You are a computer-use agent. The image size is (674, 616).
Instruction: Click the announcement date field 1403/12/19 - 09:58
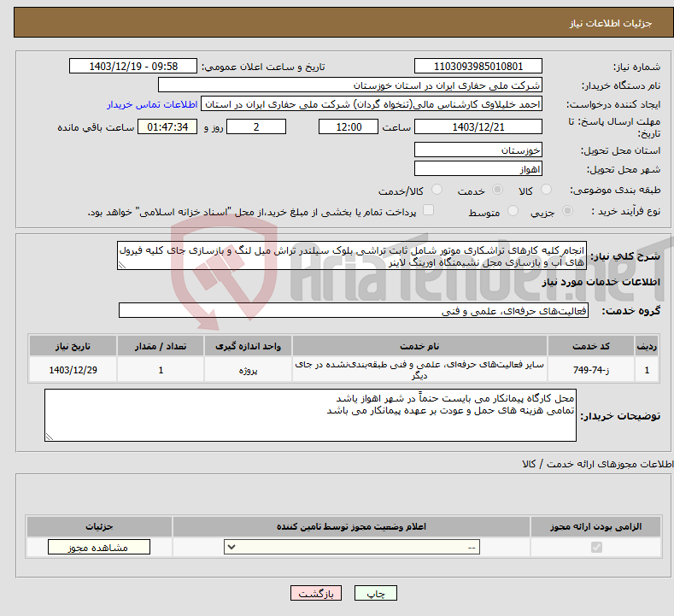tap(133, 66)
